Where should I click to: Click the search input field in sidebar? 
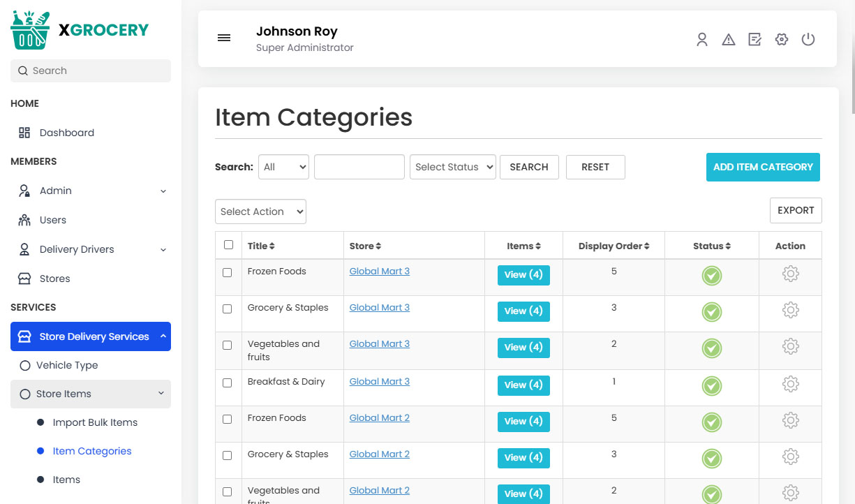pos(90,71)
